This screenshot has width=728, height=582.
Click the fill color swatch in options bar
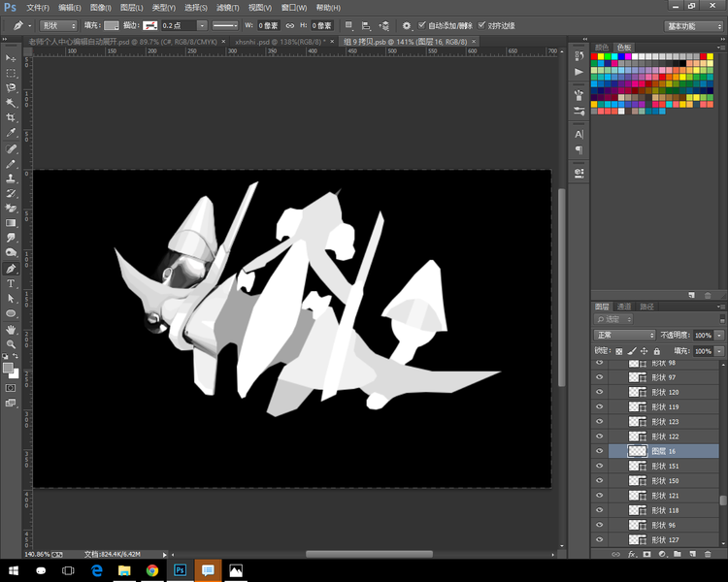coord(112,25)
